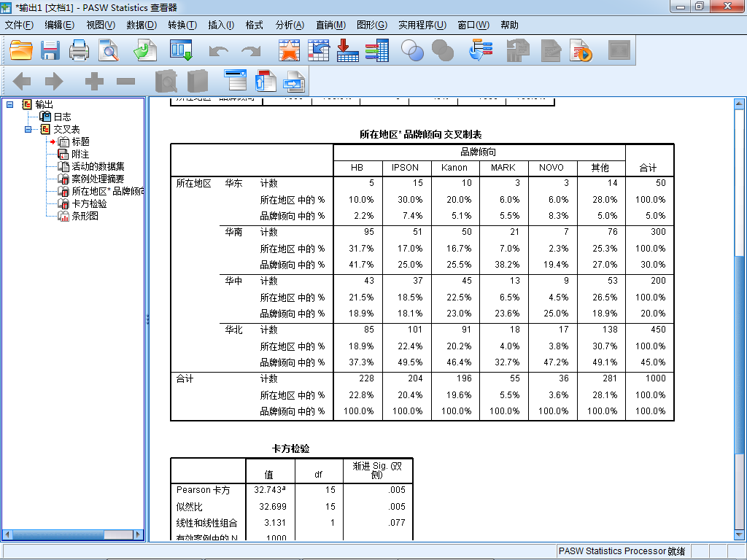Open the 分析(A) menu
The width and height of the screenshot is (747, 560).
tap(290, 25)
